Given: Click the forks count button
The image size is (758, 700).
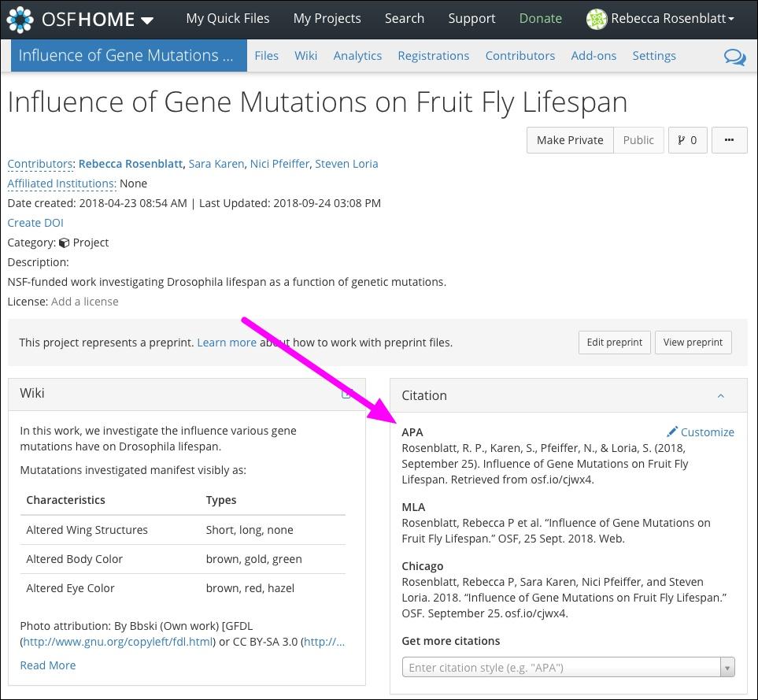Looking at the screenshot, I should (687, 140).
